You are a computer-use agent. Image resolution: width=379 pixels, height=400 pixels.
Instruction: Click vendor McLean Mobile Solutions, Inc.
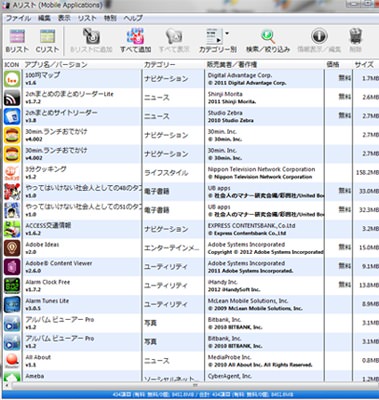pyautogui.click(x=247, y=301)
